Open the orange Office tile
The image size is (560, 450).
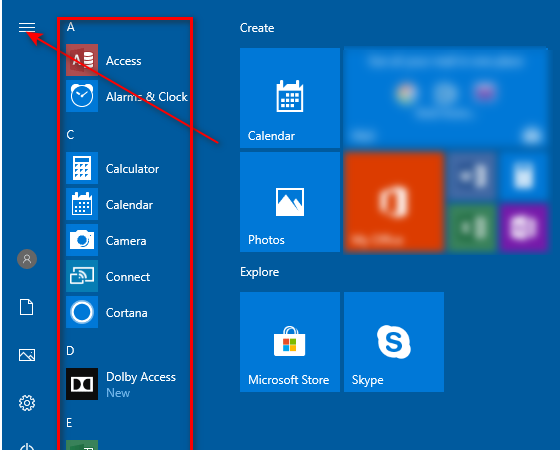[x=394, y=202]
